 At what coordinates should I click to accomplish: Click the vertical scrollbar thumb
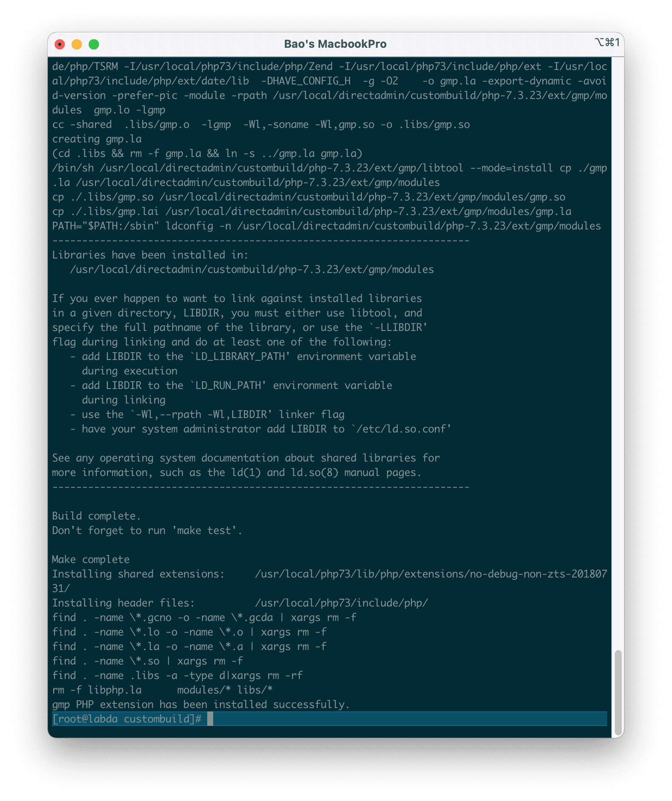click(618, 692)
